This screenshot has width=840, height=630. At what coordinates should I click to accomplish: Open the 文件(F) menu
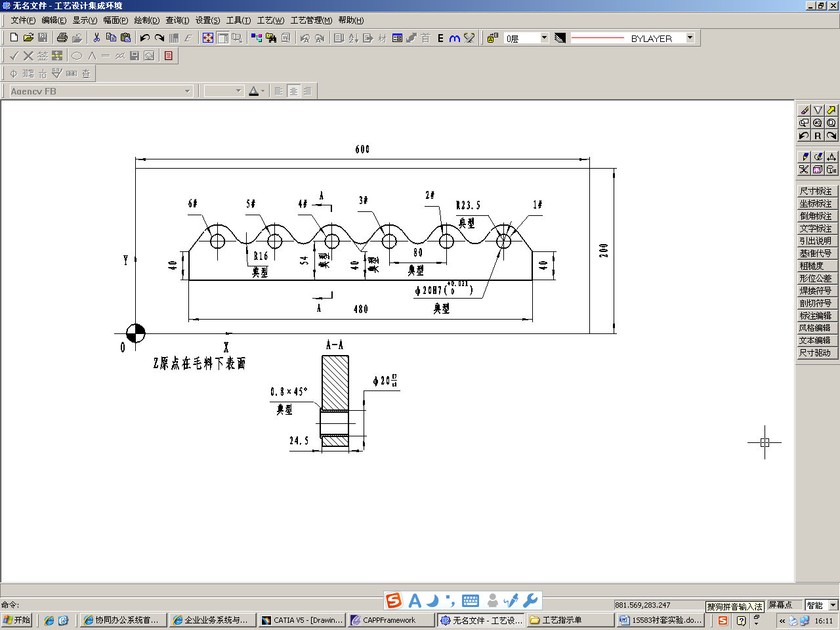(23, 20)
